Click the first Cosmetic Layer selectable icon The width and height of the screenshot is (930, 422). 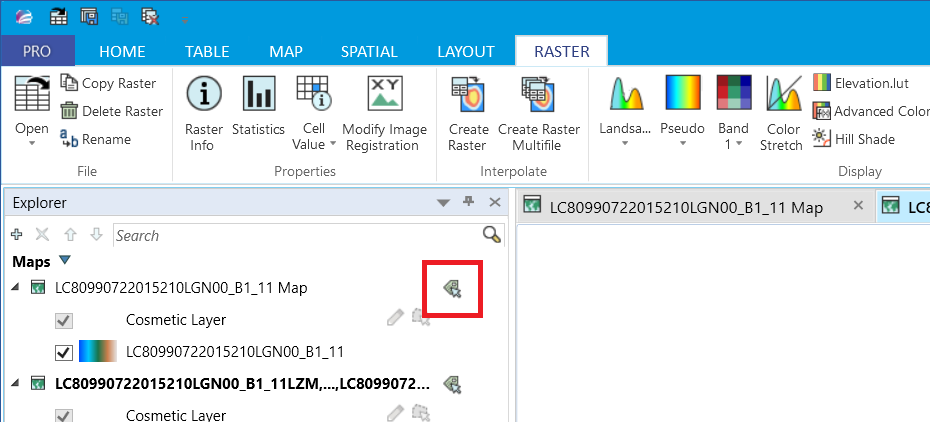[421, 318]
